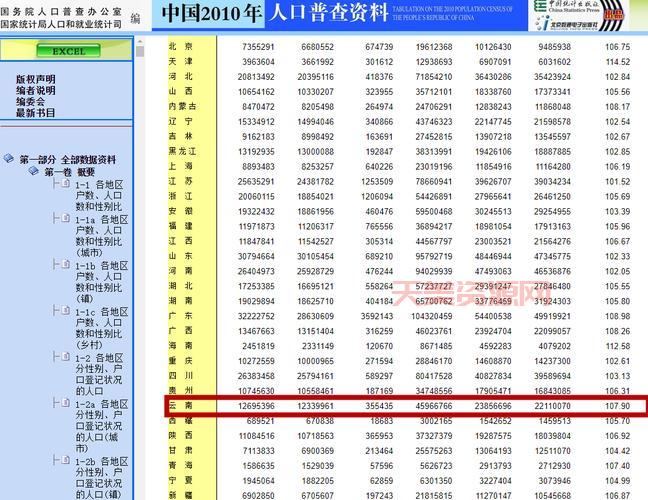
Task: Click the 北京数通电子出版社 logo
Action: 567,23
